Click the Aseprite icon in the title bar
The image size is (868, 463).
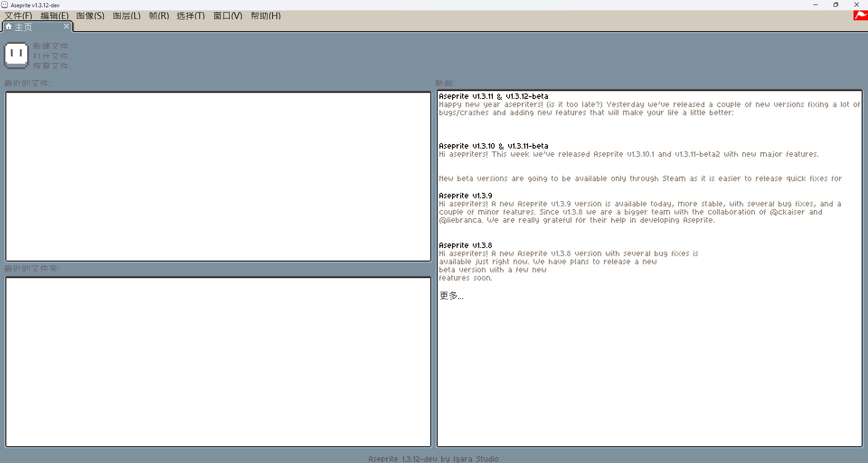(5, 5)
